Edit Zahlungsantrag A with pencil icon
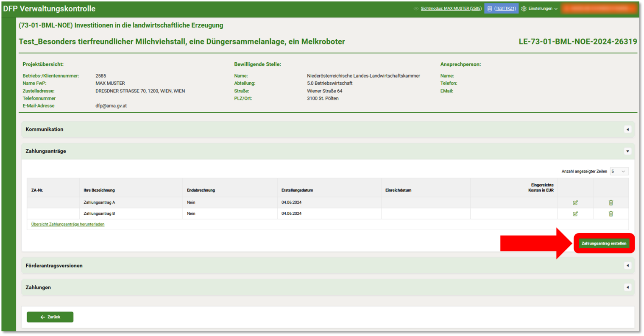Image resolution: width=644 pixels, height=336 pixels. [575, 203]
